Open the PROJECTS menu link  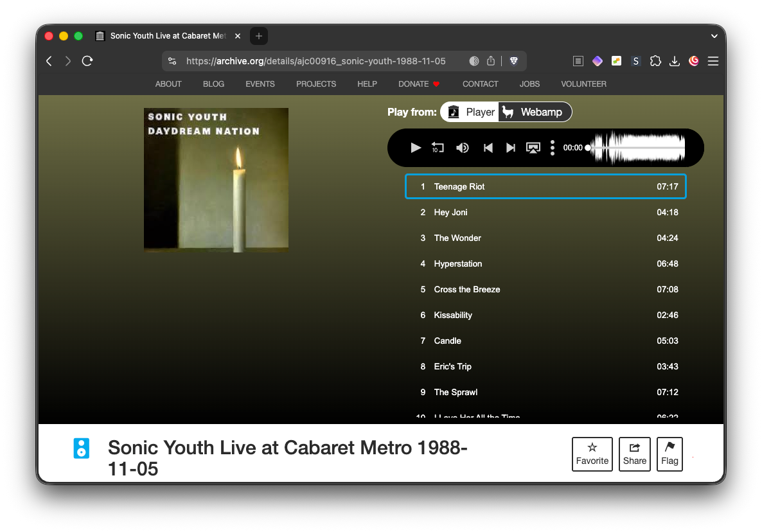(316, 84)
